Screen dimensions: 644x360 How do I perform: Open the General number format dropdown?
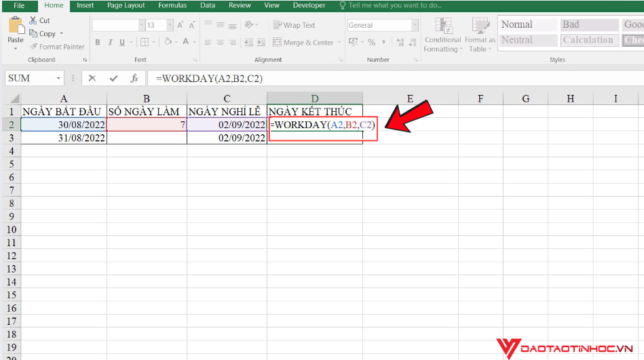[x=415, y=25]
